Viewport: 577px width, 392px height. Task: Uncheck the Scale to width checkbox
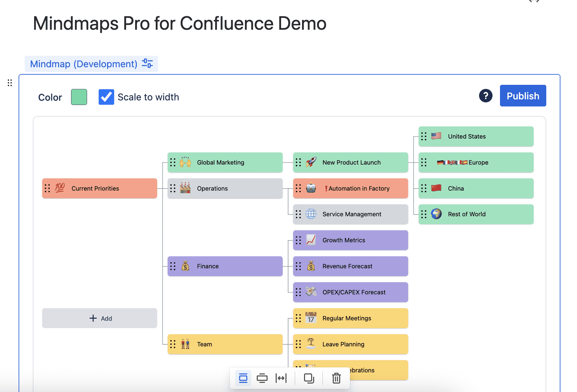pos(106,97)
